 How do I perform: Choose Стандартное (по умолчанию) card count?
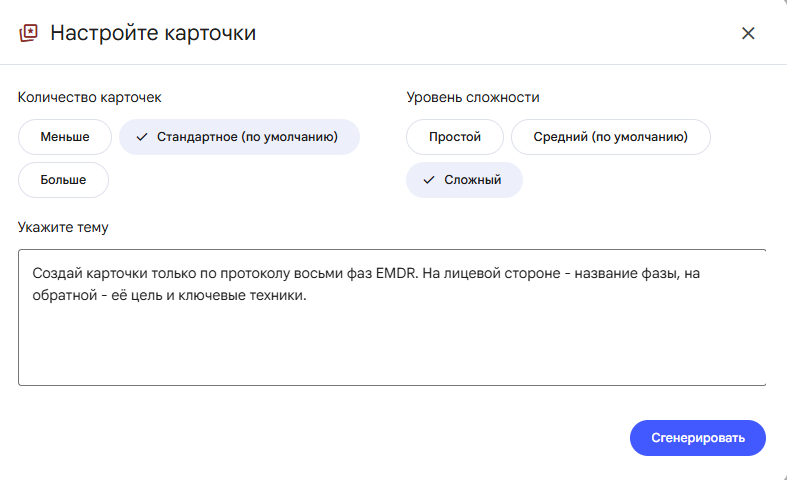[x=239, y=137]
